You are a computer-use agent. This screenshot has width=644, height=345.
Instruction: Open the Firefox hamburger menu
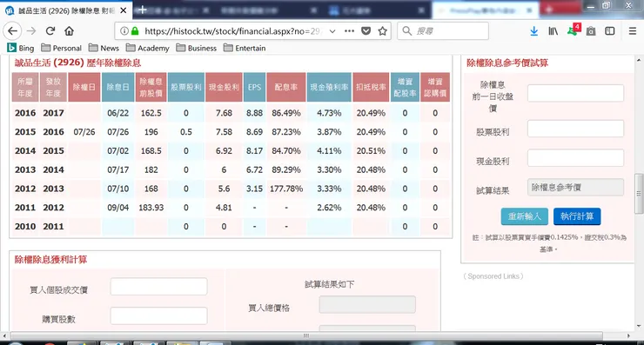633,30
